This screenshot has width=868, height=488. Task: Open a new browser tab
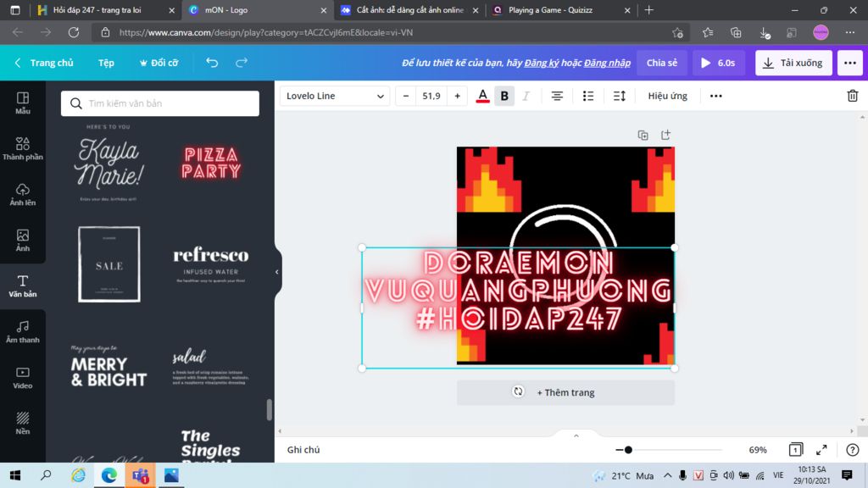click(x=649, y=10)
